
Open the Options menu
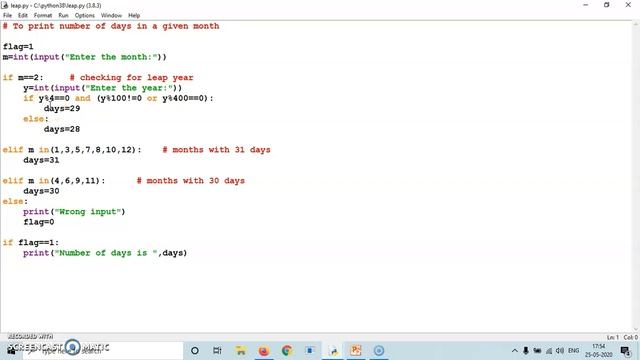tap(84, 16)
